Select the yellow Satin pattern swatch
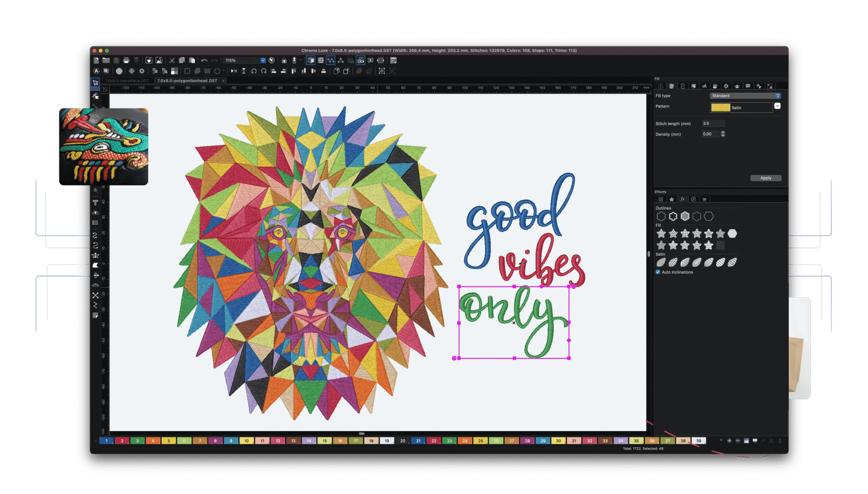 [721, 107]
